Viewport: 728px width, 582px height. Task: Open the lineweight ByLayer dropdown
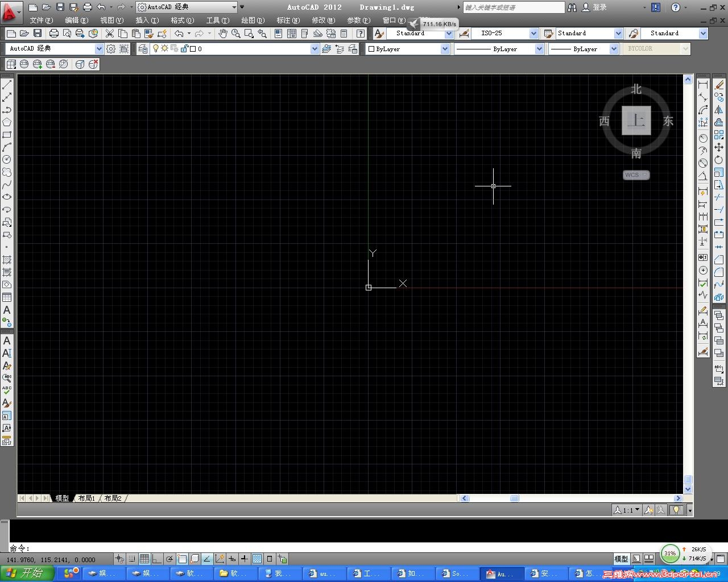tap(614, 49)
